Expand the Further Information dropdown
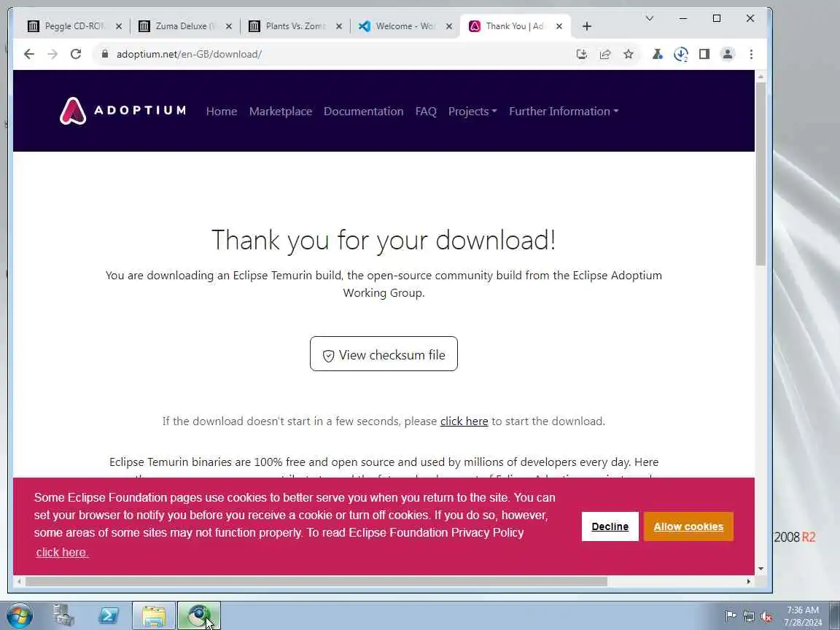The height and width of the screenshot is (630, 840). tap(564, 112)
